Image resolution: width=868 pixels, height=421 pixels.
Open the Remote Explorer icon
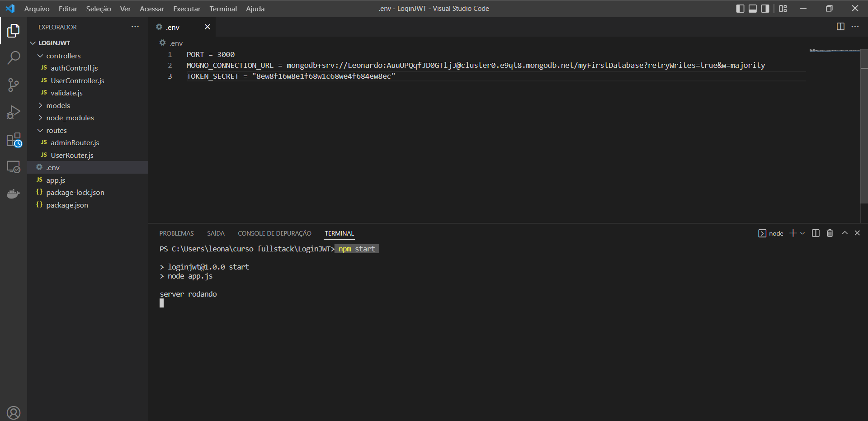pyautogui.click(x=14, y=167)
